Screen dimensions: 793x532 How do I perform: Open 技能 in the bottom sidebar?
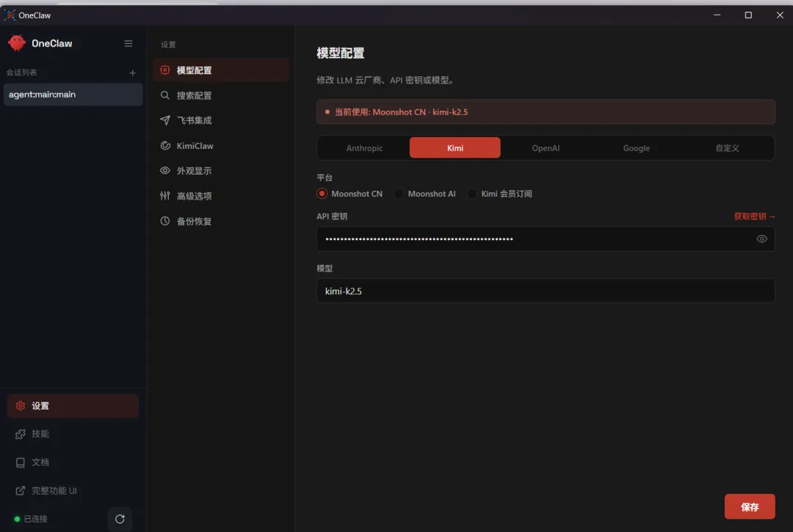(x=73, y=434)
